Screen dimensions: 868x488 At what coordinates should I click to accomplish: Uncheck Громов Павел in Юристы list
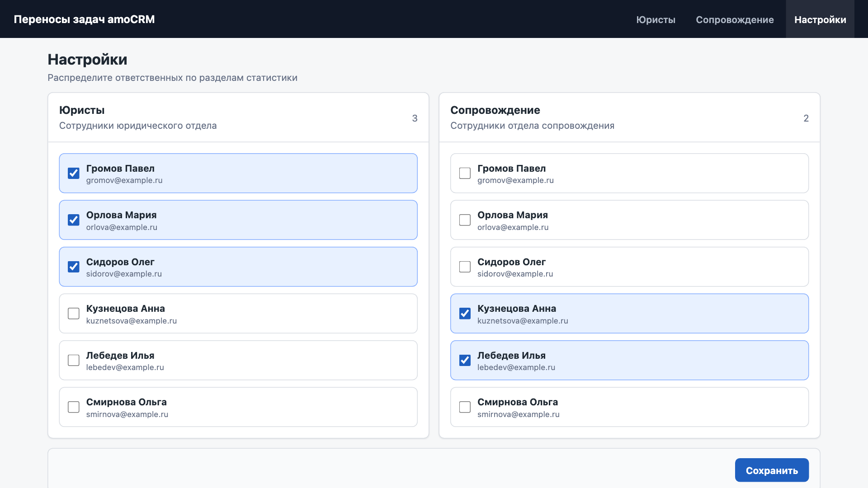click(x=74, y=173)
